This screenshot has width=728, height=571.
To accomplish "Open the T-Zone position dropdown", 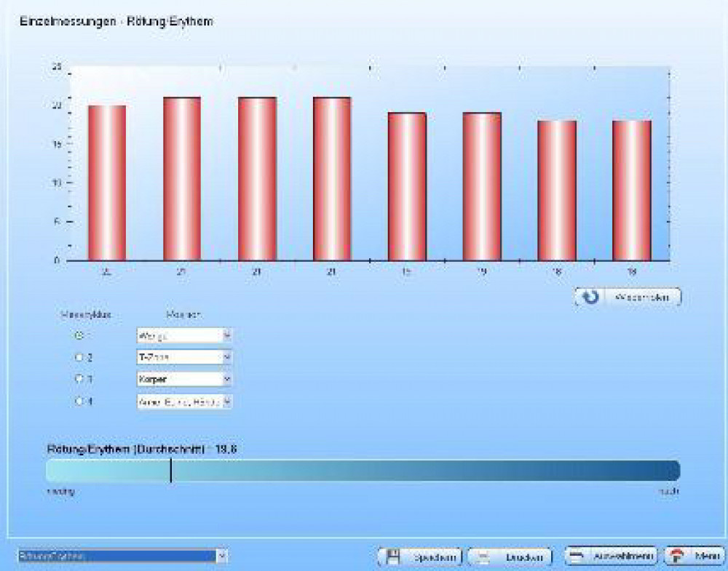I will pos(226,357).
